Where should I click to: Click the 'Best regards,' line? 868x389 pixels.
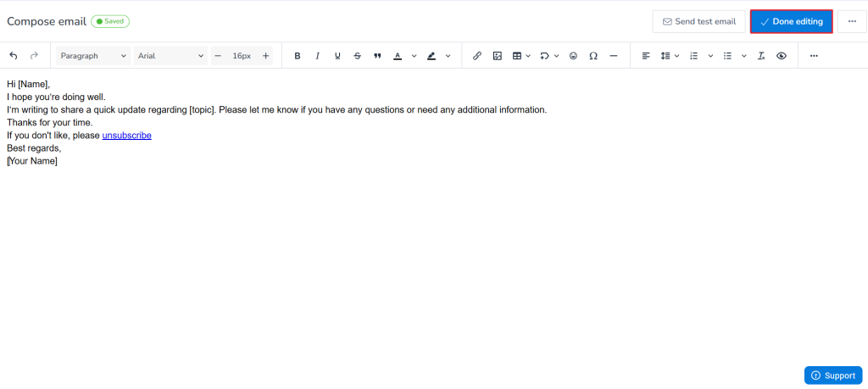pos(34,148)
